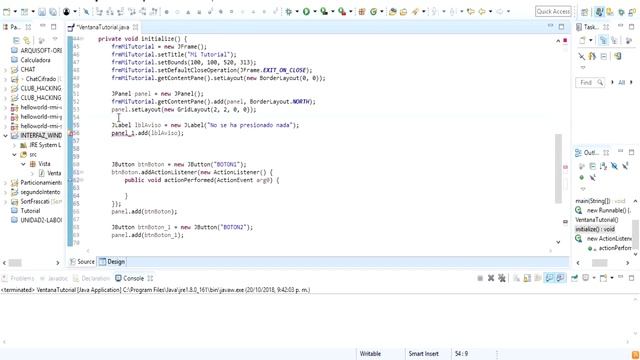This screenshot has height=360, width=640.
Task: Click Link with Editor in Package Explorer
Action: pos(27,40)
